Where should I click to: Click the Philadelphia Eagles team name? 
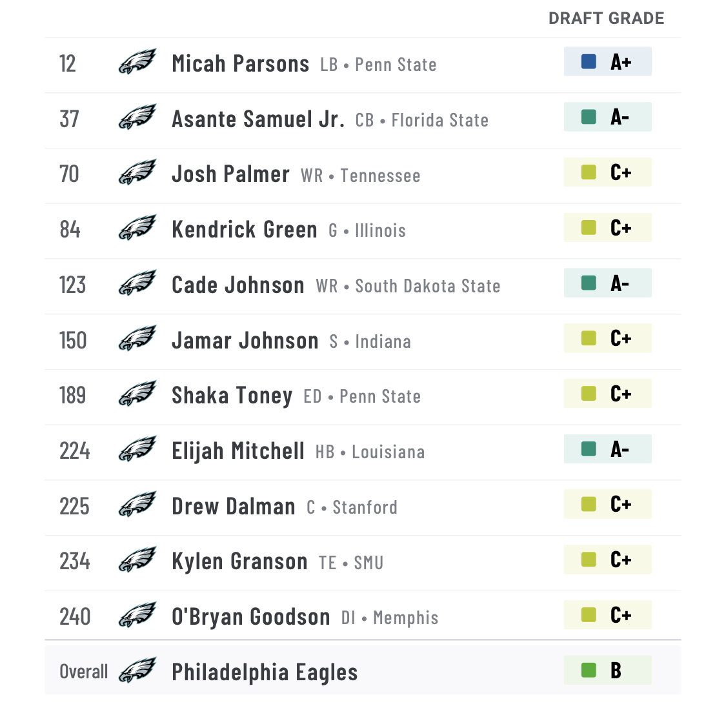tap(265, 672)
